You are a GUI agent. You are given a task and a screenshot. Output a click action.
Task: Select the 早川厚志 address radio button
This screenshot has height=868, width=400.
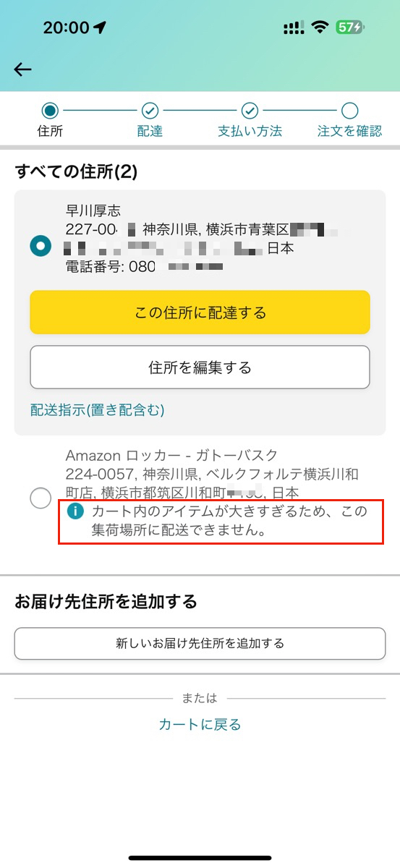pyautogui.click(x=41, y=246)
